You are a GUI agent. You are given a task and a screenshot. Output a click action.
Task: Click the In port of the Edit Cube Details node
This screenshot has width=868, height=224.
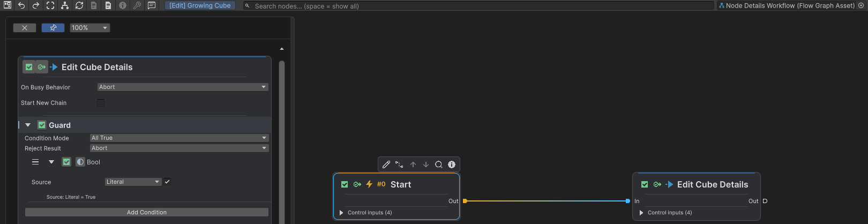tap(628, 201)
